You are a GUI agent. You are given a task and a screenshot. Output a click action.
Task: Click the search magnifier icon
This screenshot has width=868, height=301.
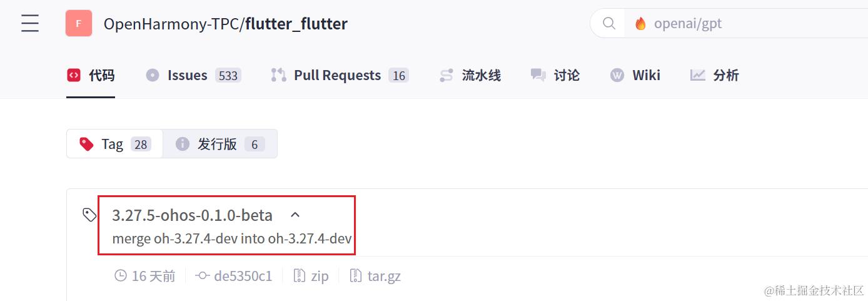click(x=608, y=24)
